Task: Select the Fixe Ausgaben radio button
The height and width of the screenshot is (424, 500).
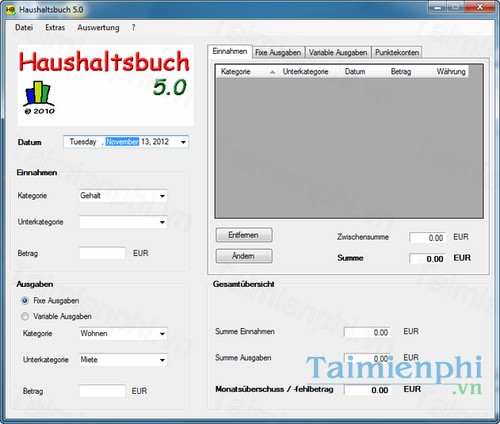Action: coord(25,301)
